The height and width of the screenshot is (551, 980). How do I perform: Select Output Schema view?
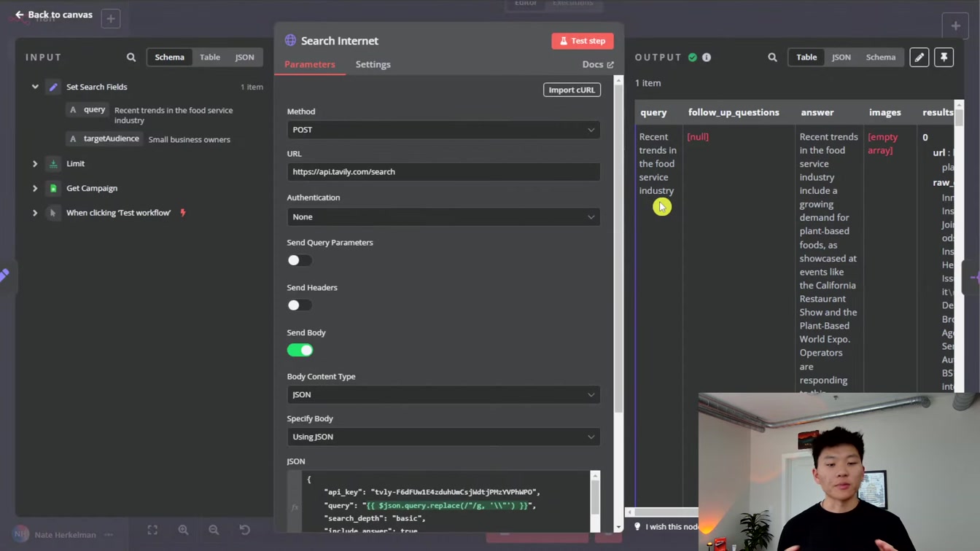[x=880, y=57]
